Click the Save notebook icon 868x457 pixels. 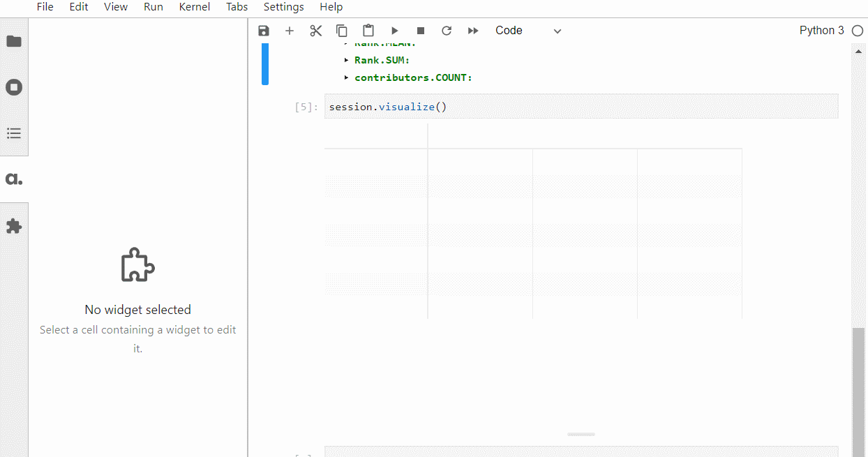click(x=264, y=31)
